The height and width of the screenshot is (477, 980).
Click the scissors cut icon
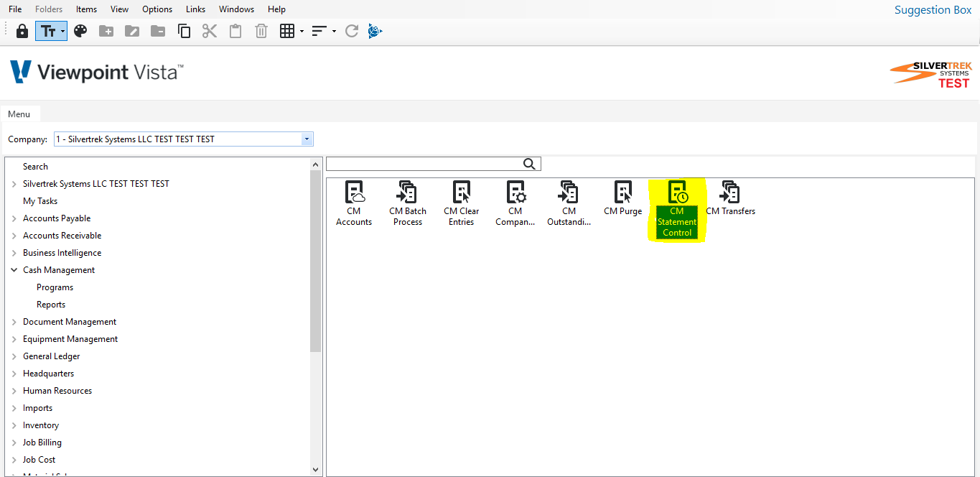(x=210, y=31)
